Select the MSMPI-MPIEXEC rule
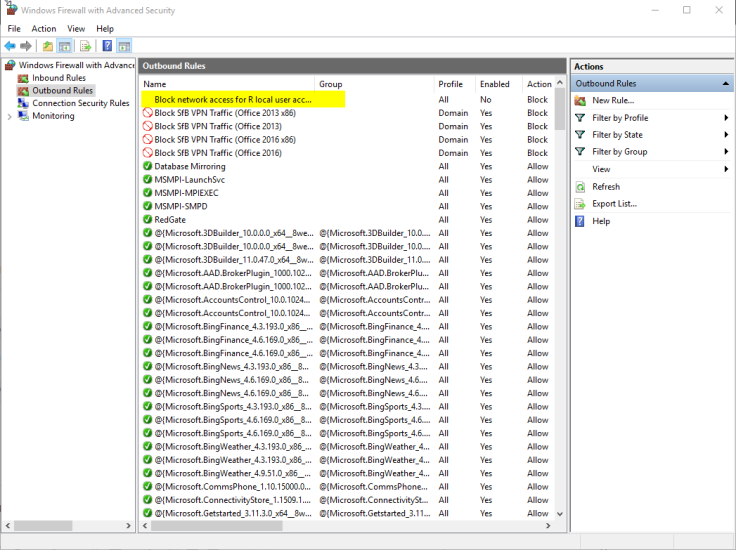This screenshot has height=550, width=736. pos(347,193)
